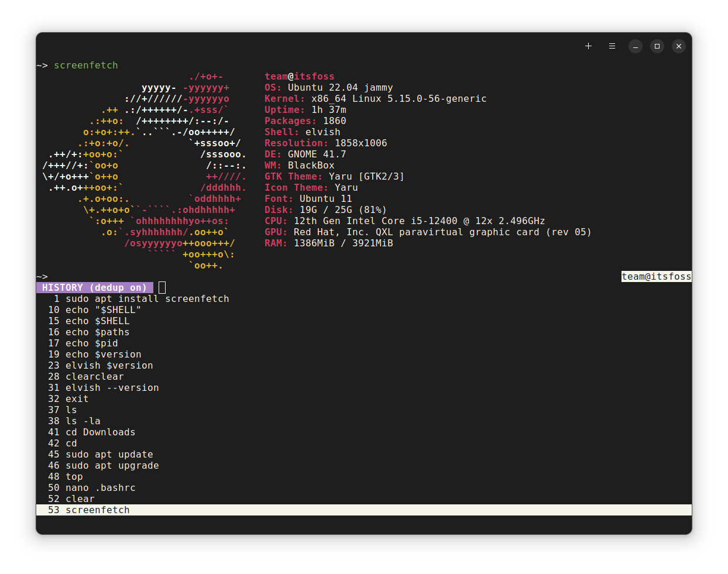Pick 'sudo apt update' history entry
The image size is (728, 574).
109,455
